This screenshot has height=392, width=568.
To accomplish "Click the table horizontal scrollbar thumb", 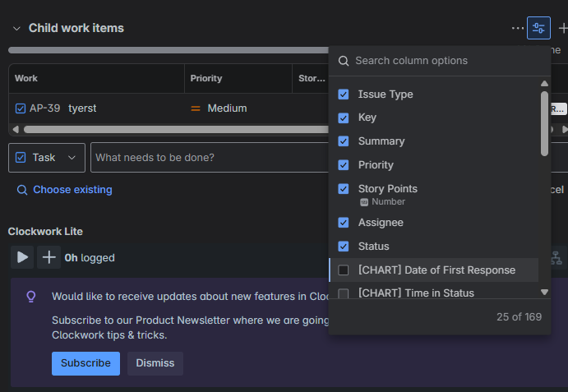I will click(x=176, y=129).
